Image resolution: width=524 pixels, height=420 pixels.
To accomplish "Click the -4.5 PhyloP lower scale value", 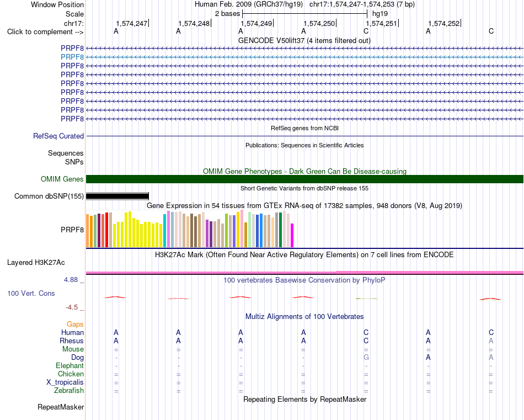I will coord(72,307).
